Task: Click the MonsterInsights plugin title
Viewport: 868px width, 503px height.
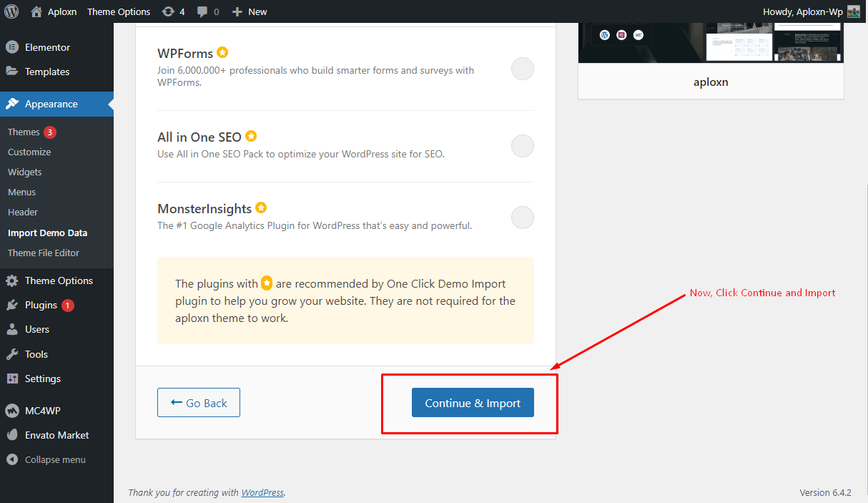Action: point(204,208)
